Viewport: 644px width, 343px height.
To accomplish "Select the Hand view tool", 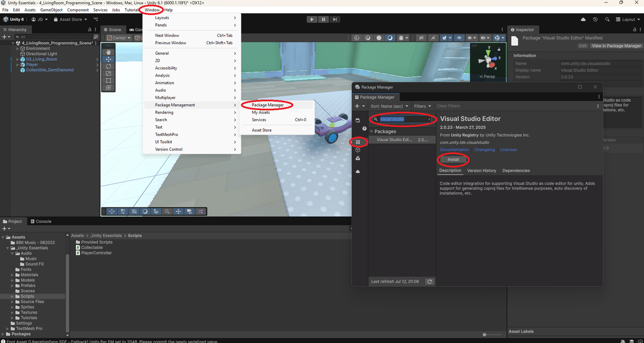I will click(108, 52).
